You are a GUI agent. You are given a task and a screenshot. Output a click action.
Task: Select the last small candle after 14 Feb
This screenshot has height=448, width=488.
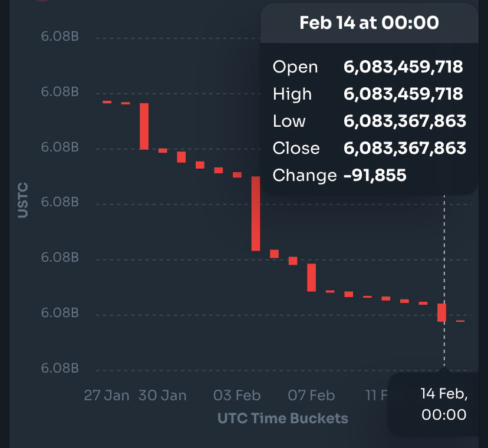click(x=460, y=321)
